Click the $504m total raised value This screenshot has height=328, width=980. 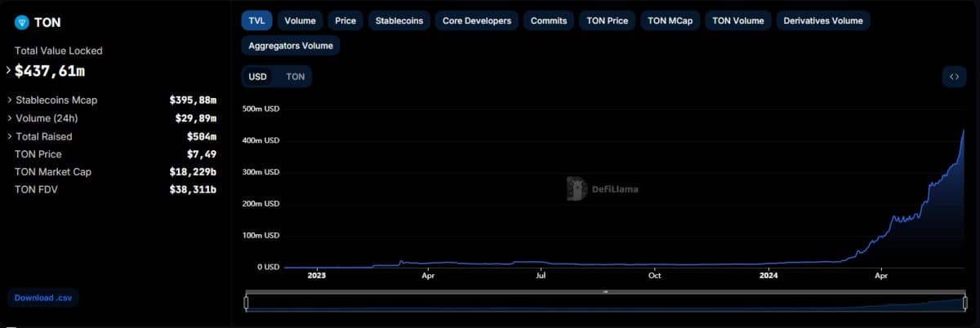[202, 136]
